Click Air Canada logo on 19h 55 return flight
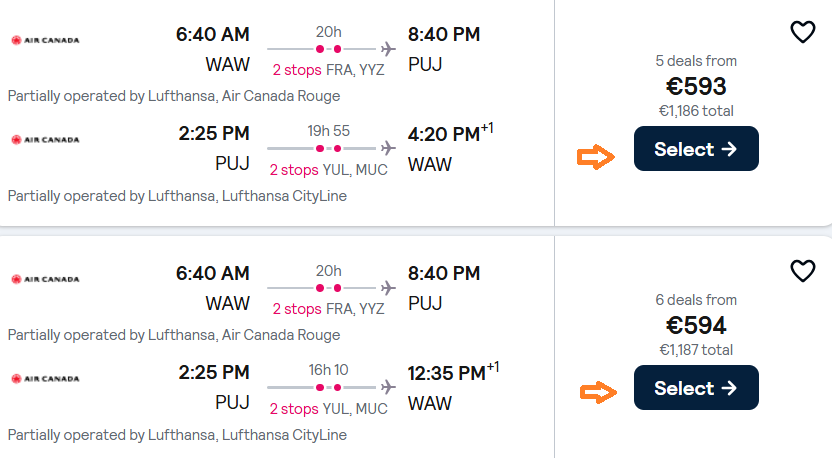The width and height of the screenshot is (832, 458). click(x=45, y=140)
